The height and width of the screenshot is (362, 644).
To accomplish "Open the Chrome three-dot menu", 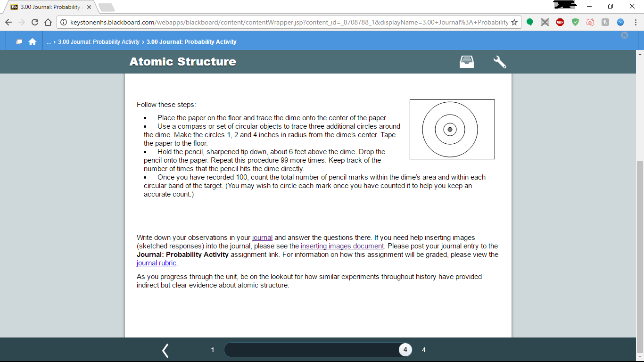I will tap(635, 22).
